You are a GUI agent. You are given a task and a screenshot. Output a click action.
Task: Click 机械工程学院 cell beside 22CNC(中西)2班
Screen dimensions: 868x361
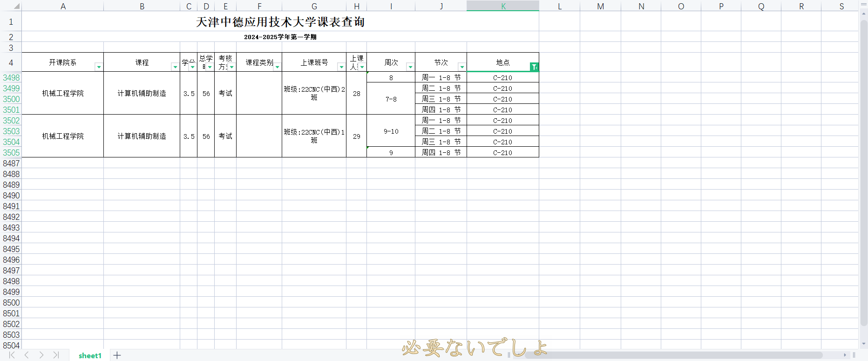pos(63,93)
